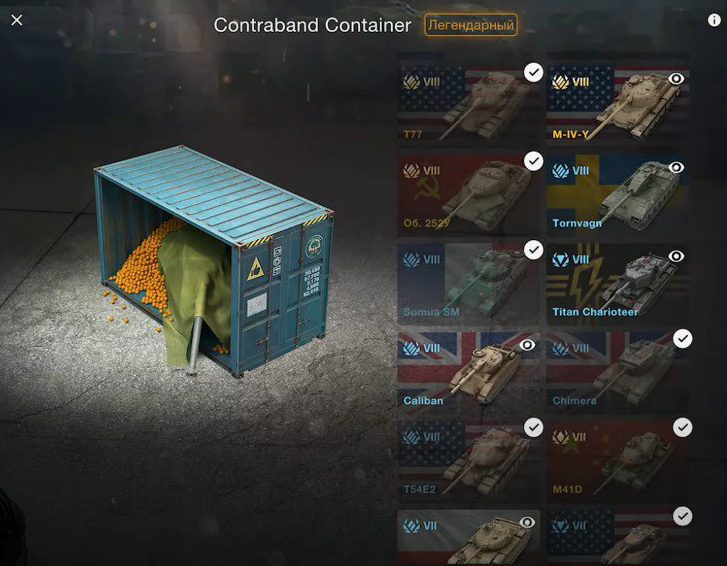
Task: Click the checkmark on T54E2 card
Action: [534, 427]
